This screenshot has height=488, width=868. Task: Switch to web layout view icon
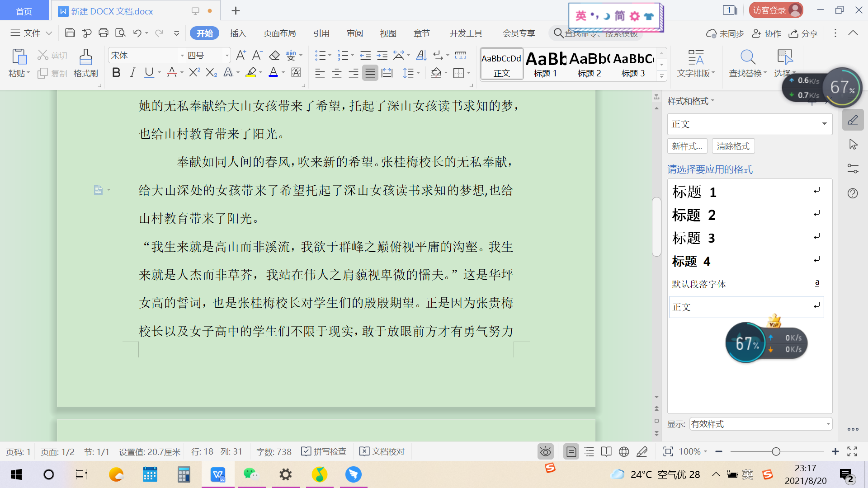point(624,451)
